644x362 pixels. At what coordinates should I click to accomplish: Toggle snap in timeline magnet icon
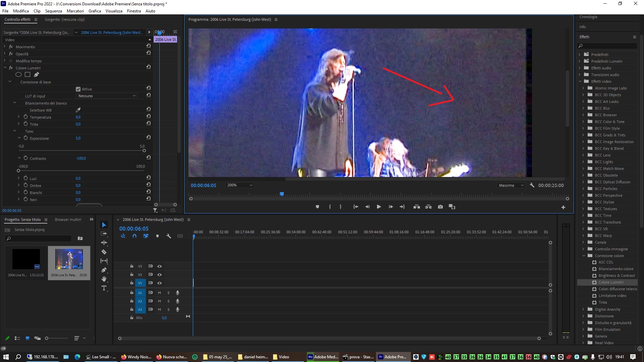pyautogui.click(x=135, y=236)
